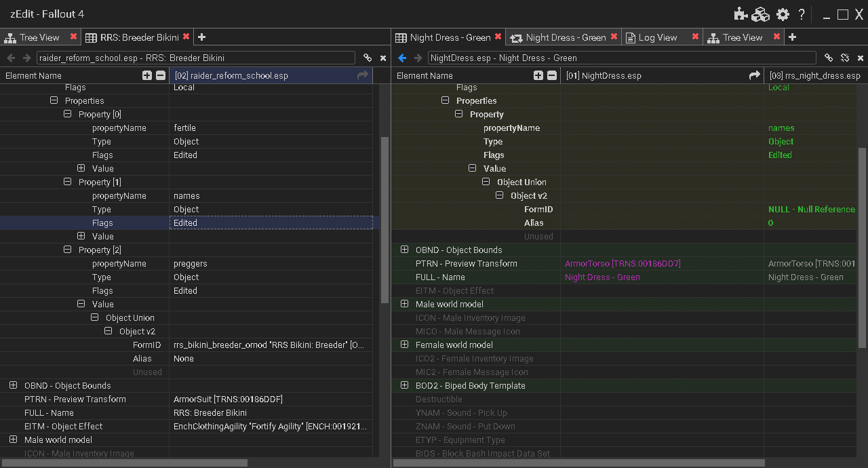
Task: Click the left pane record path field
Action: (x=196, y=58)
